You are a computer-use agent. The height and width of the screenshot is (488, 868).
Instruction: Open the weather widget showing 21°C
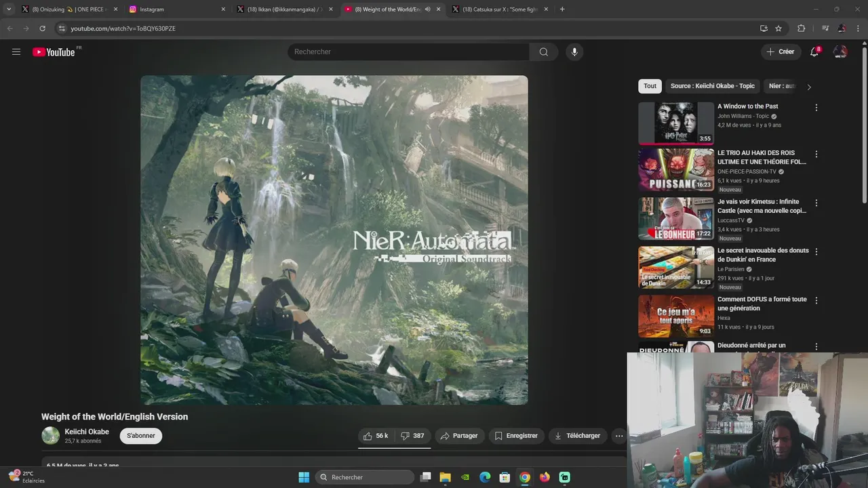27,476
